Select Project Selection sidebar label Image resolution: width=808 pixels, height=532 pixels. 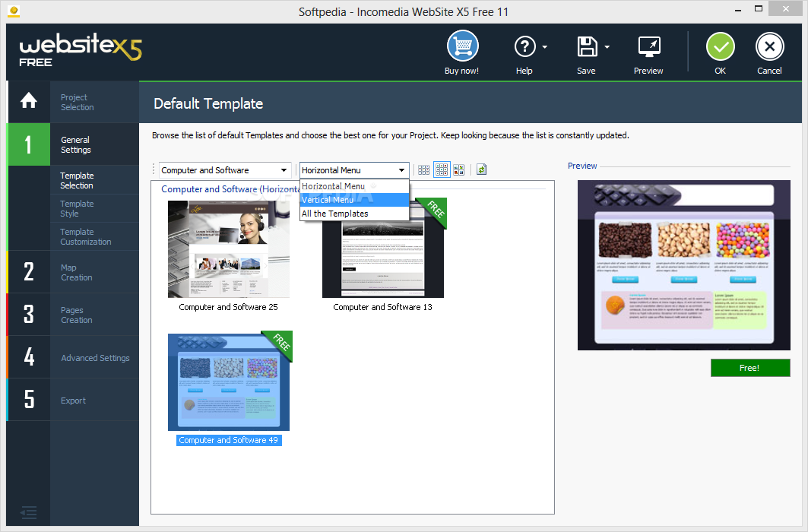78,102
